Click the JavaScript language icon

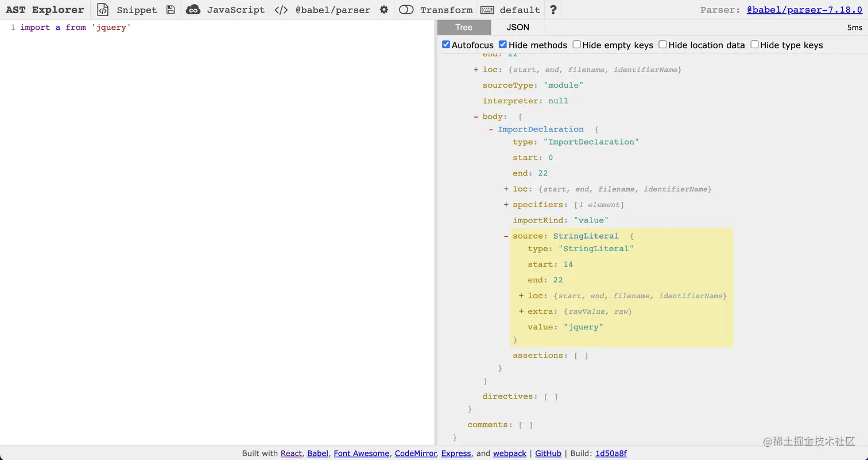click(x=193, y=10)
